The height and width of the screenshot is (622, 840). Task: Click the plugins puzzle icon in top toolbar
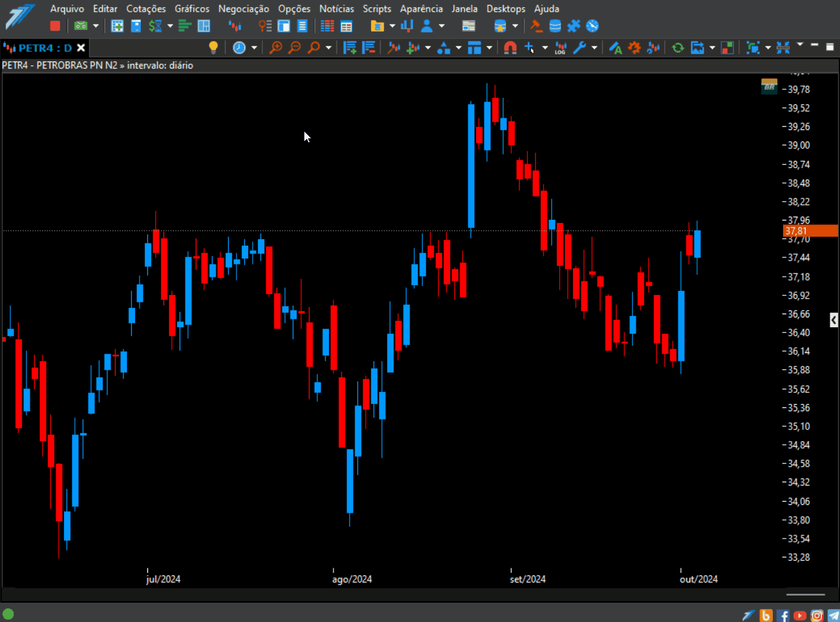coord(573,26)
